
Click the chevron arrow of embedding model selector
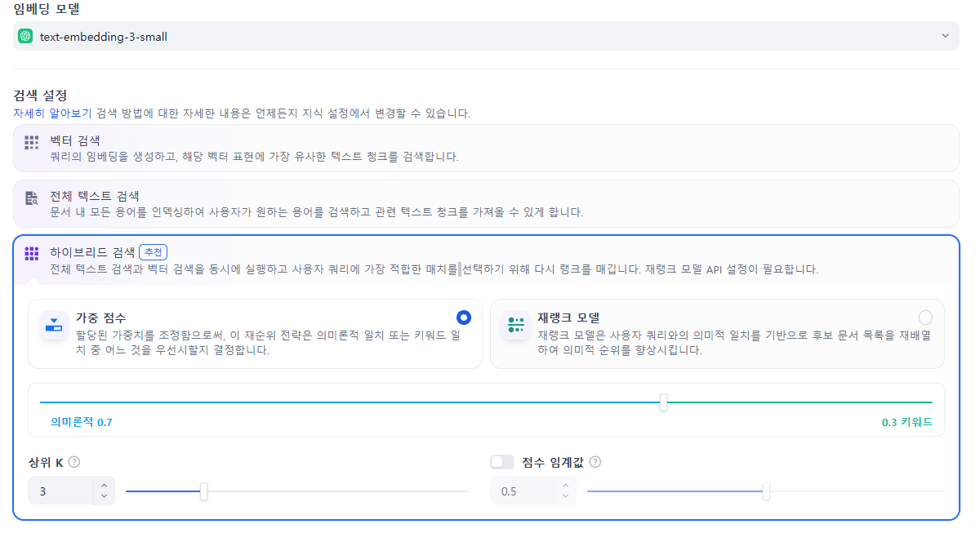pos(945,36)
